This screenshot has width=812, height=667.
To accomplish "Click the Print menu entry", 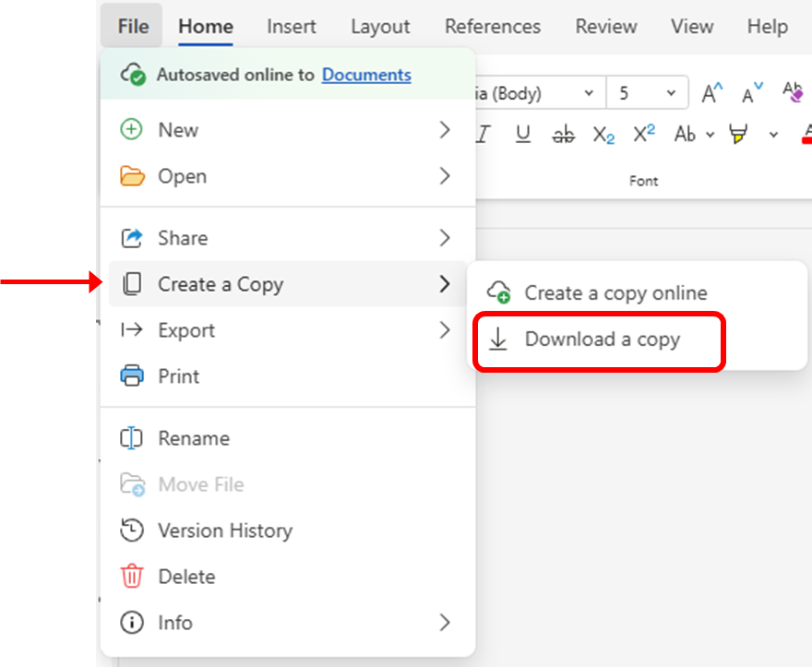I will (287, 376).
